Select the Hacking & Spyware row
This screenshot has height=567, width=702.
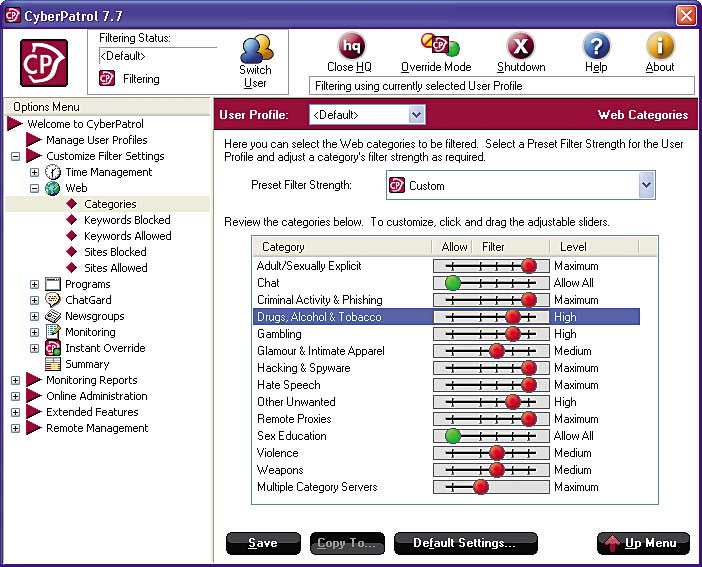pos(446,368)
